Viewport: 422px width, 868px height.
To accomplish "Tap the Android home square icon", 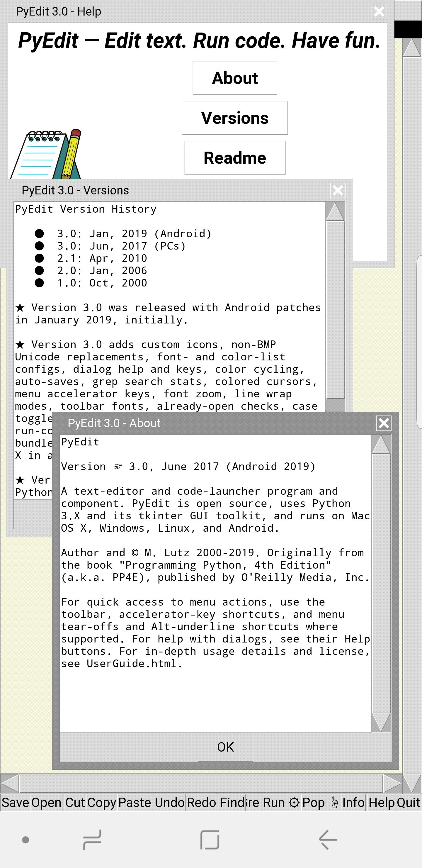I will [x=210, y=839].
